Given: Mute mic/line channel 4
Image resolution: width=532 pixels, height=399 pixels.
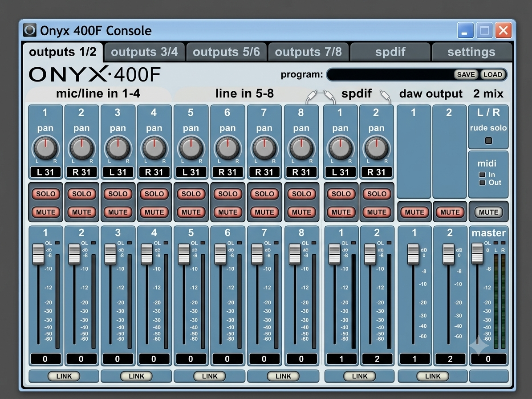Looking at the screenshot, I should pyautogui.click(x=154, y=212).
